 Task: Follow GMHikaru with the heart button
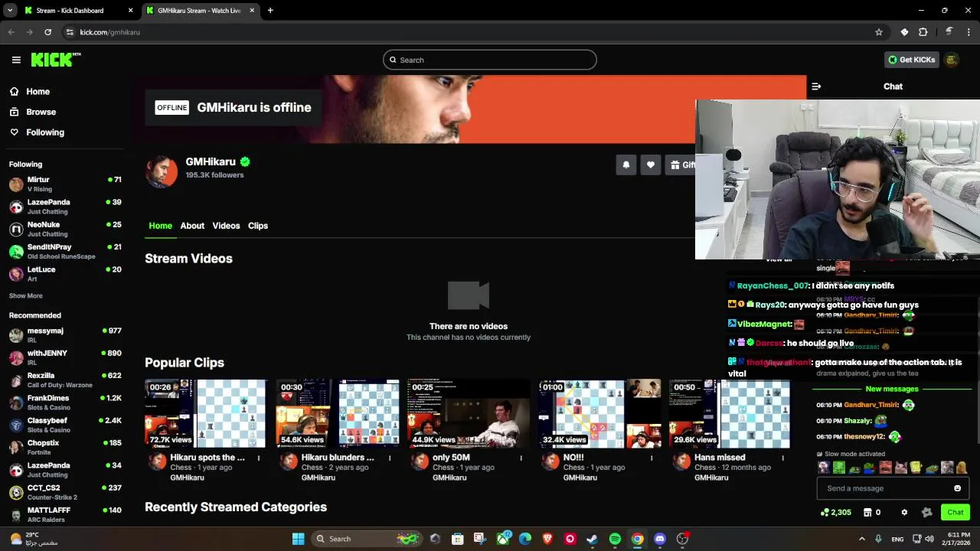click(651, 165)
